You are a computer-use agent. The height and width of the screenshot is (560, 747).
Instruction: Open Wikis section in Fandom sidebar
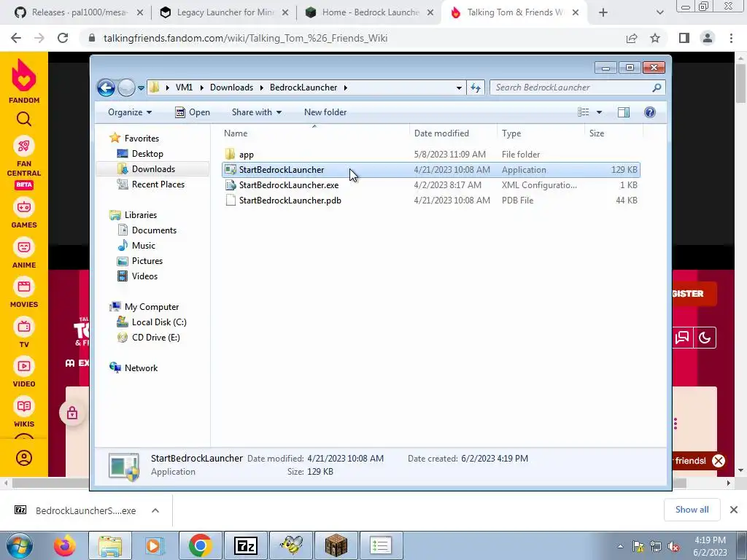pos(24,413)
